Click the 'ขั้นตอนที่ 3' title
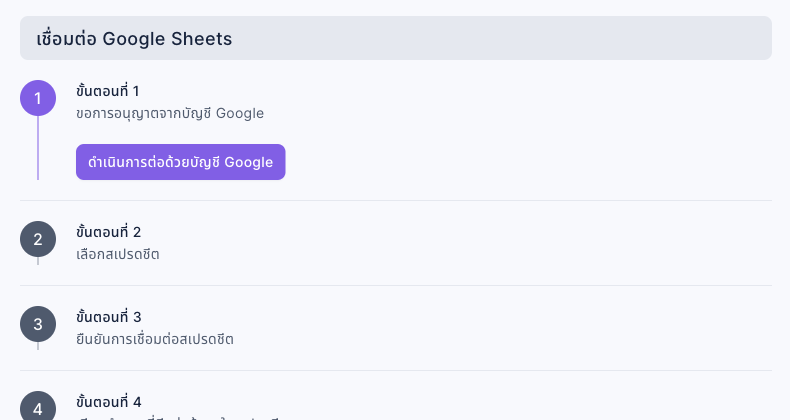Screen dimensions: 790x420 [x=108, y=317]
